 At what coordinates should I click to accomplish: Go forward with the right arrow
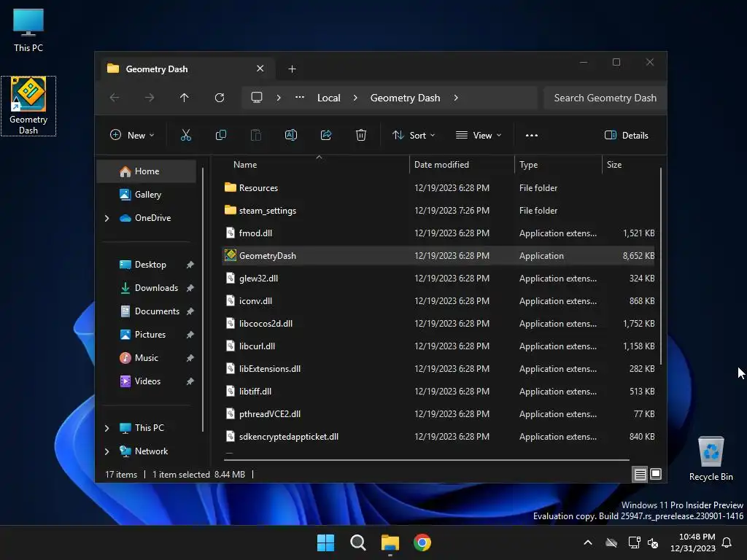150,98
